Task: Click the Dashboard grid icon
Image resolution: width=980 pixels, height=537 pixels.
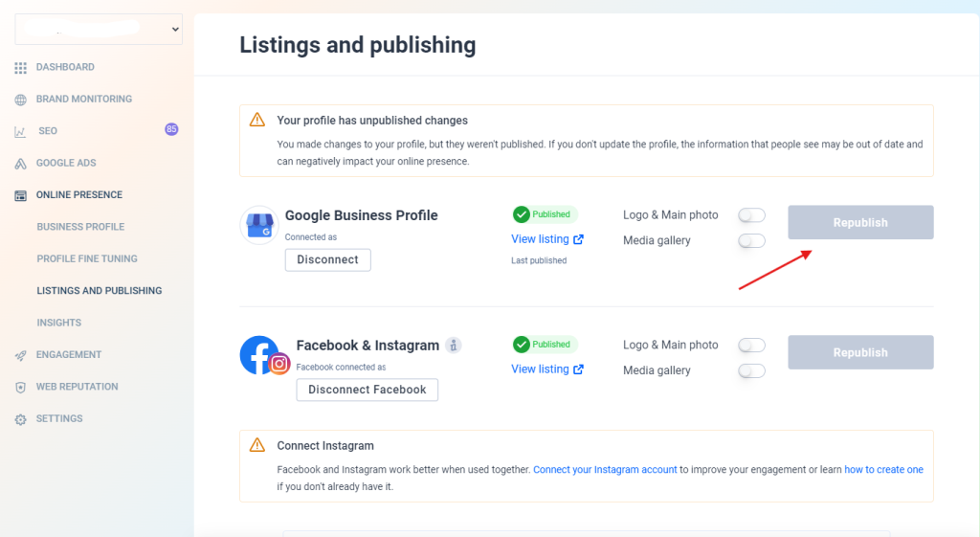Action: 20,68
